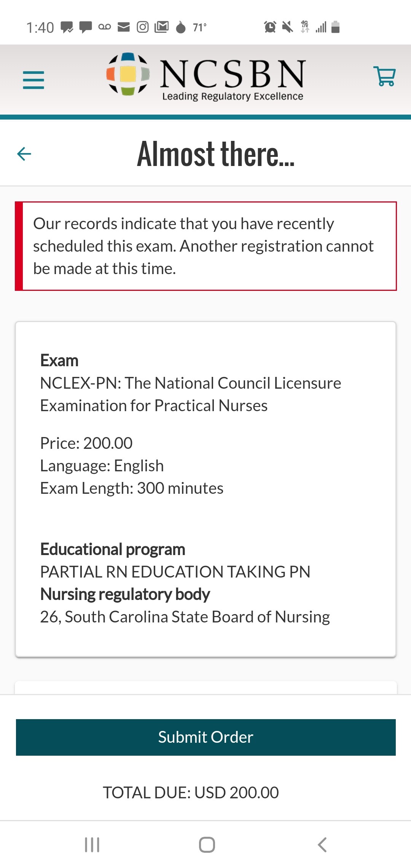The height and width of the screenshot is (868, 411).
Task: Tap the voicemail notification icon
Action: click(105, 27)
